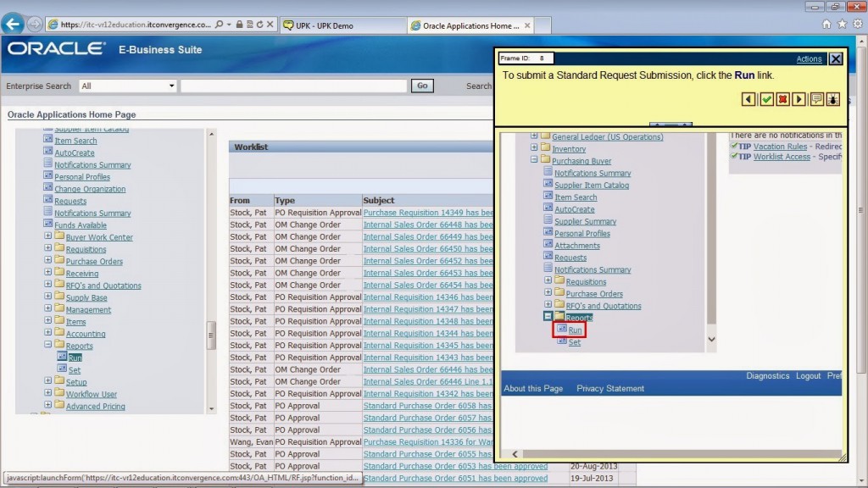Close the Oracle Applications Home tab
868x488 pixels.
[527, 25]
